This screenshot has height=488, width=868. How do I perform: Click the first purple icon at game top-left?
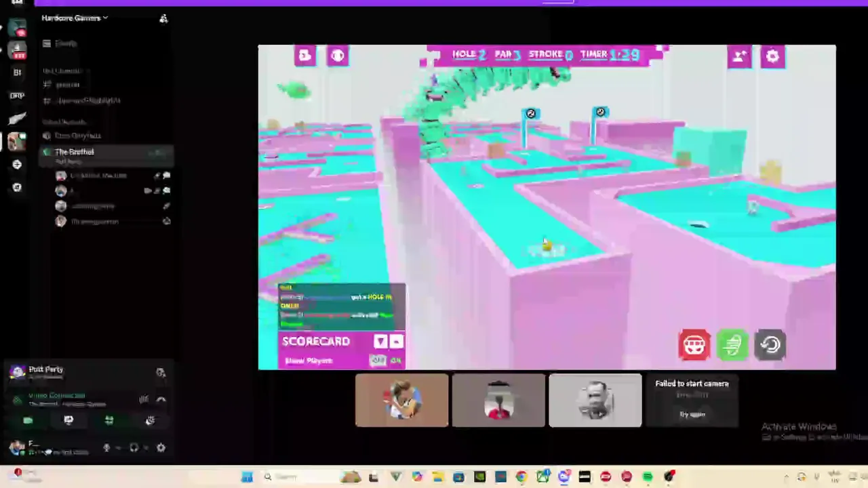click(305, 56)
